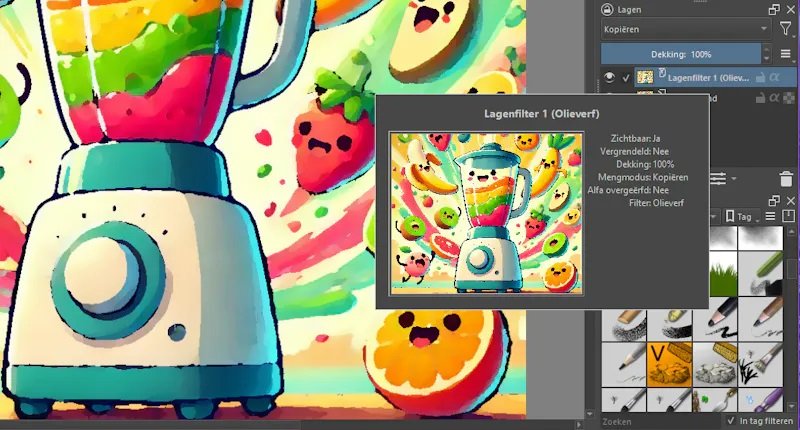800x430 pixels.
Task: Toggle alpha inheritance on second layer row
Action: 774,97
